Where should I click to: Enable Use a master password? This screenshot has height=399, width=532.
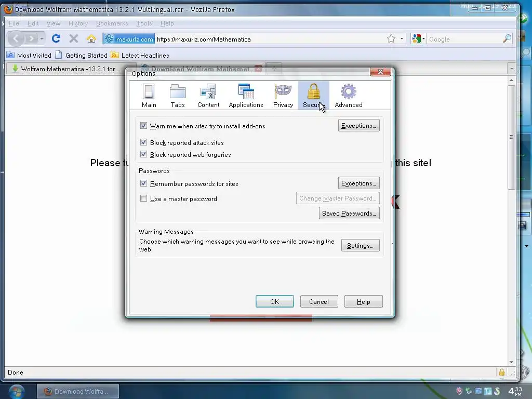(143, 198)
